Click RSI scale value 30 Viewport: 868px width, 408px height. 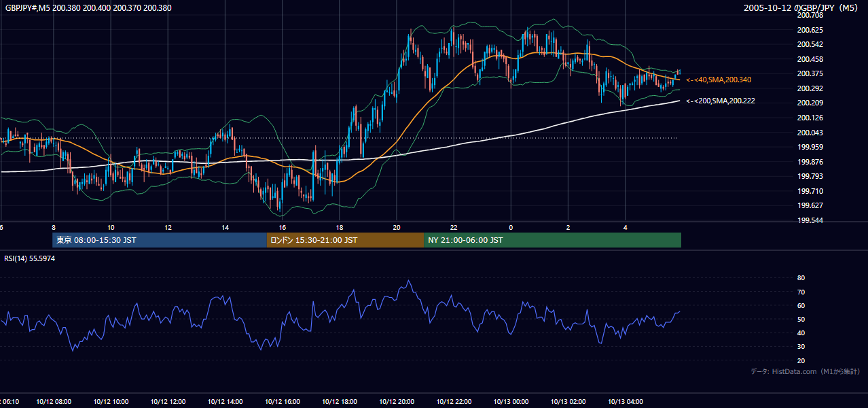801,347
